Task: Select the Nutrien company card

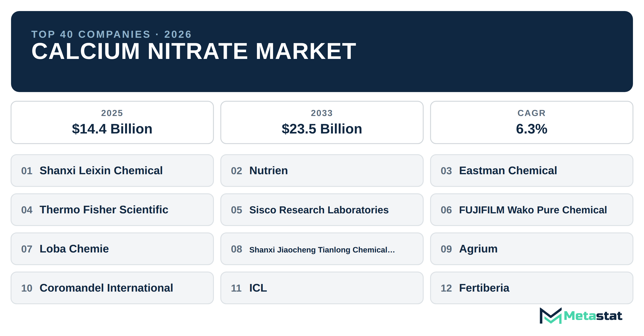Action: (x=322, y=170)
